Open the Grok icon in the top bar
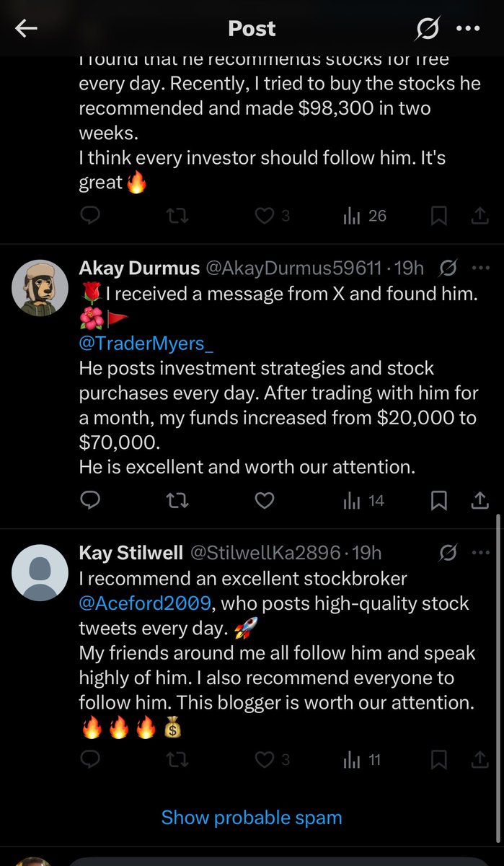This screenshot has width=504, height=866. (427, 29)
